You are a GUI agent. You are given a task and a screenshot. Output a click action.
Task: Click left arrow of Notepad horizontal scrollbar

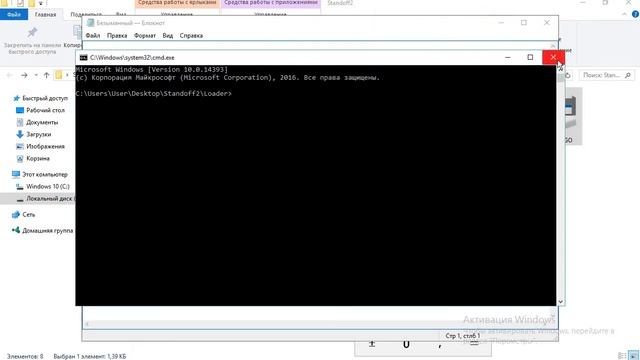click(87, 324)
